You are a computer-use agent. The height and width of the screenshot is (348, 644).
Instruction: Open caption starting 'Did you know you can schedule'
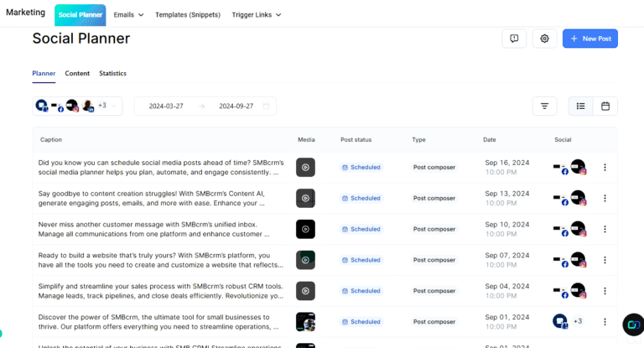[161, 167]
